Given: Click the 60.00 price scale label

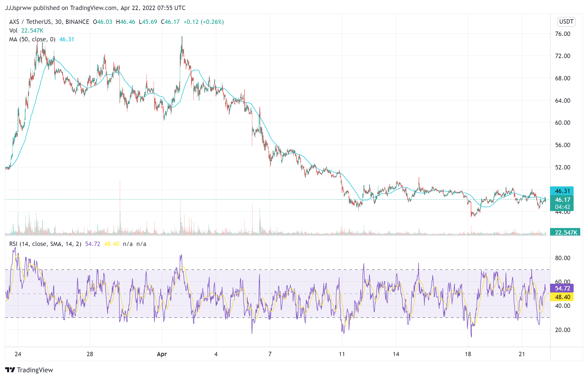Looking at the screenshot, I should tap(563, 123).
